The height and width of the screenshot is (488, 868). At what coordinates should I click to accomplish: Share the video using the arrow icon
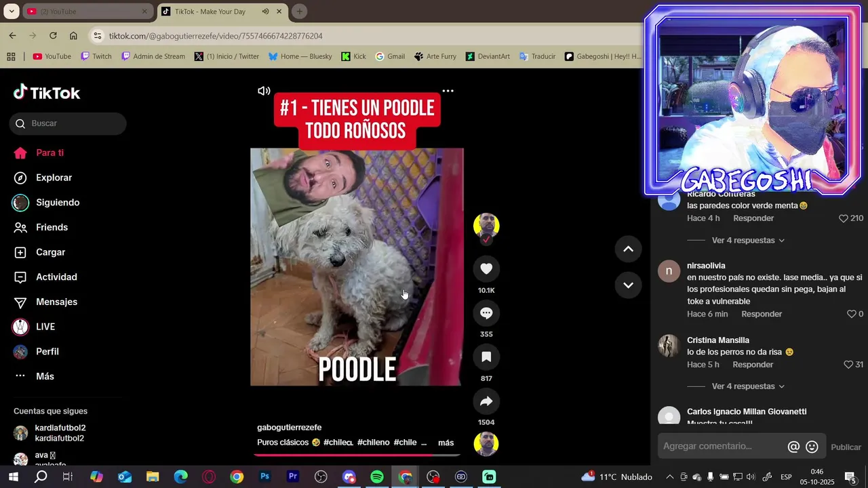486,401
